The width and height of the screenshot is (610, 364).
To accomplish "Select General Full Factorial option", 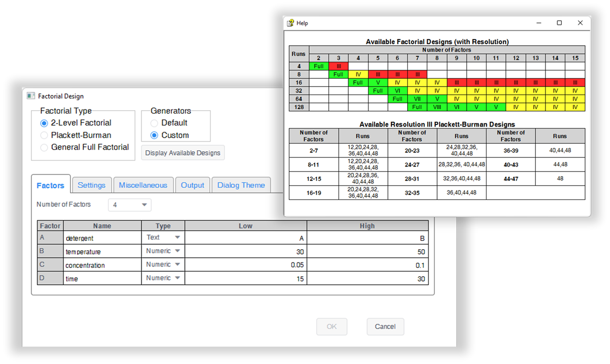I will pyautogui.click(x=44, y=147).
